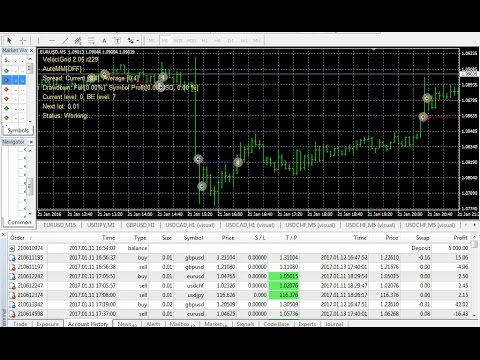
Task: Switch to EURUSD,M15 chart tab
Action: (x=60, y=225)
